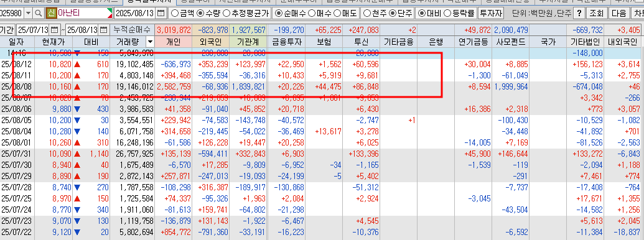Click the magnifier stock search icon
The image size is (644, 240).
[38, 13]
